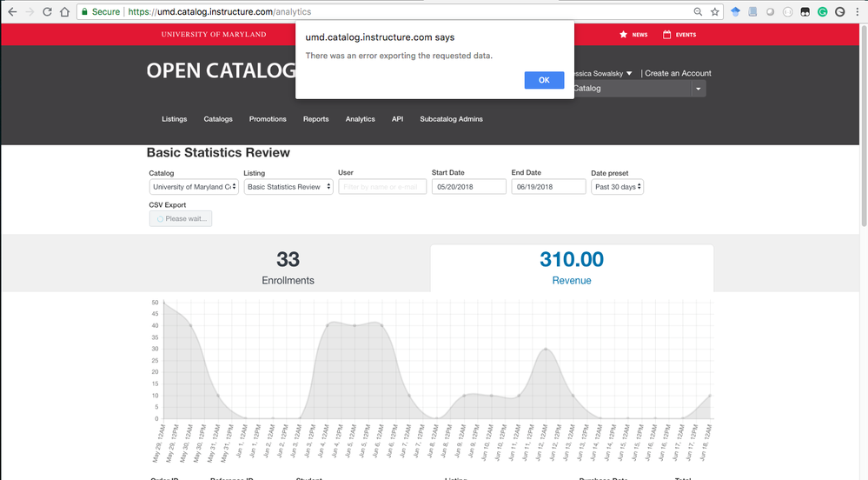The width and height of the screenshot is (868, 480).
Task: Expand the Listing dropdown
Action: pos(288,187)
